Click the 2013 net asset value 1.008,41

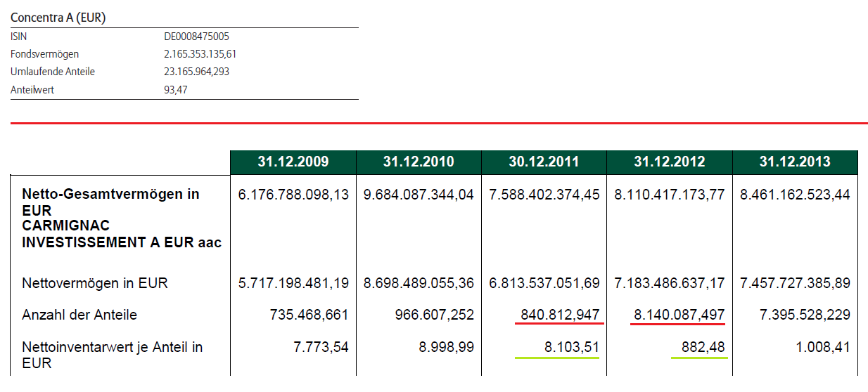click(x=822, y=347)
